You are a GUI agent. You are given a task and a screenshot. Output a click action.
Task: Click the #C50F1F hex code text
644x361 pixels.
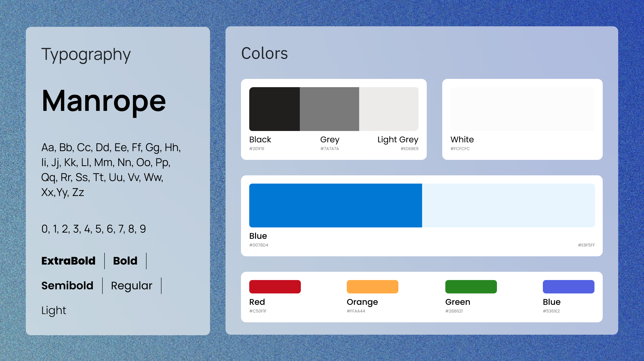tap(258, 311)
